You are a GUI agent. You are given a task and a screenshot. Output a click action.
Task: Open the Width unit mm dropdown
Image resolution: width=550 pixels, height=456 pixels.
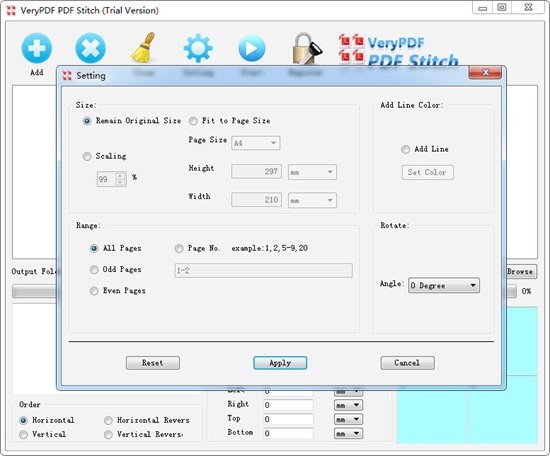[x=312, y=200]
